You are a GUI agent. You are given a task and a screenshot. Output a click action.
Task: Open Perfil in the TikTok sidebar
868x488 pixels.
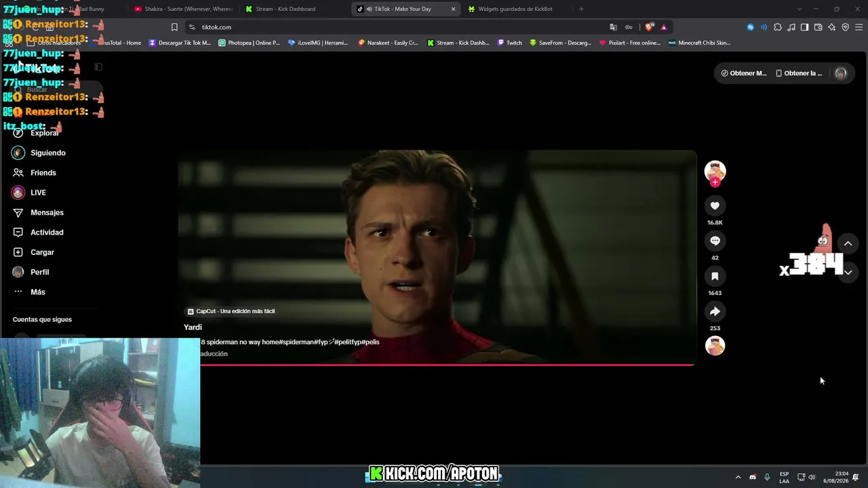coord(39,272)
